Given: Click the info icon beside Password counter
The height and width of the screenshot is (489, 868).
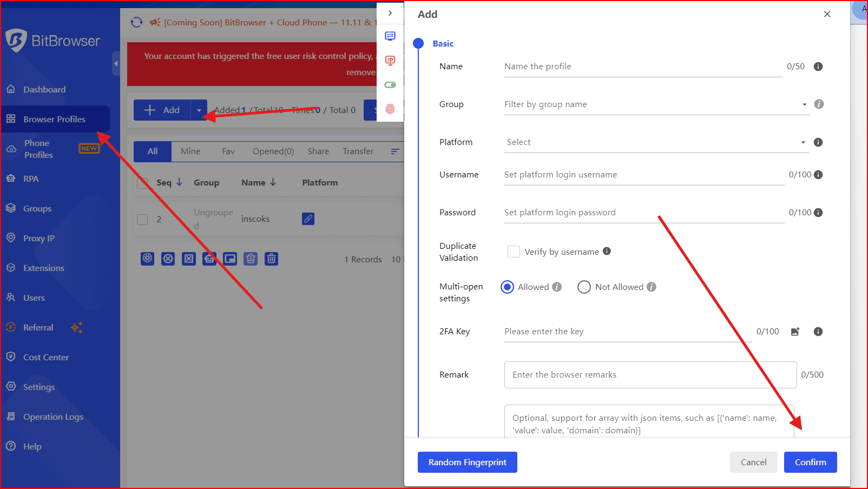Looking at the screenshot, I should click(x=818, y=213).
